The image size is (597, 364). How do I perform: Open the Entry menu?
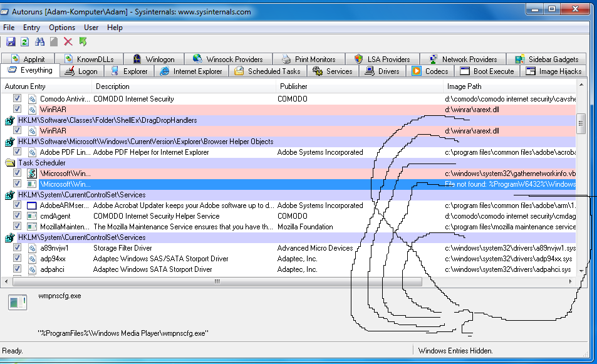click(31, 28)
